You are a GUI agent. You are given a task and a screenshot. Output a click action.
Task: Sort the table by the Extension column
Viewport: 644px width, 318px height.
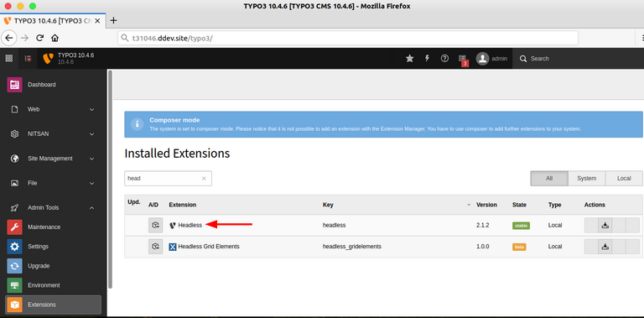(x=182, y=205)
